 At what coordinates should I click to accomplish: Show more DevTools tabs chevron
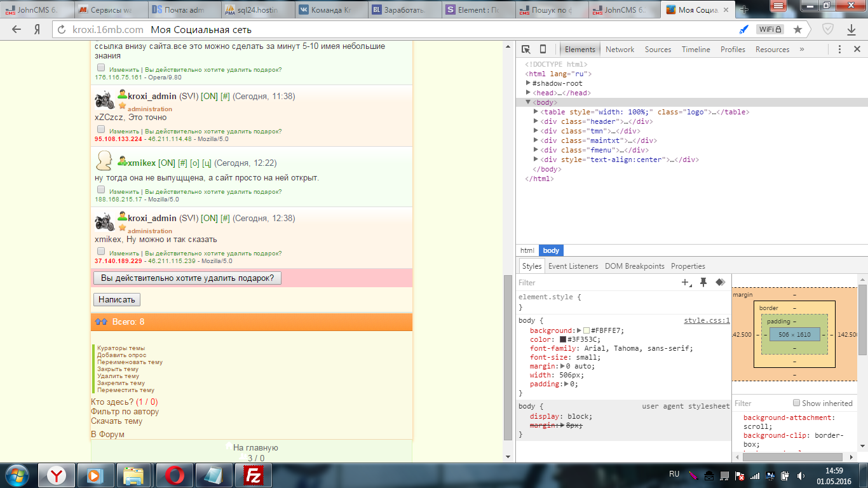point(802,50)
